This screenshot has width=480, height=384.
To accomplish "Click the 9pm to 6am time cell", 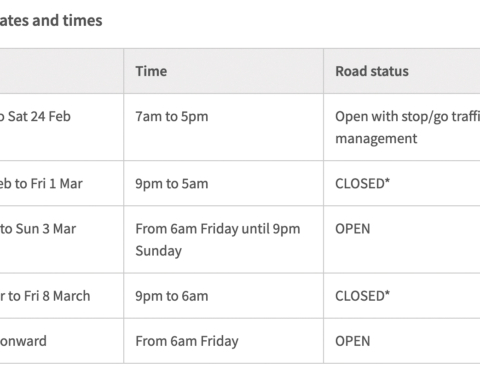I will [223, 296].
